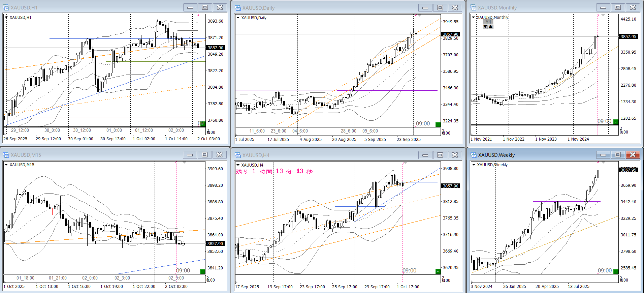Open the XAUUSD,Daily chart triangle menu
Image resolution: width=644 pixels, height=293 pixels.
coord(238,18)
